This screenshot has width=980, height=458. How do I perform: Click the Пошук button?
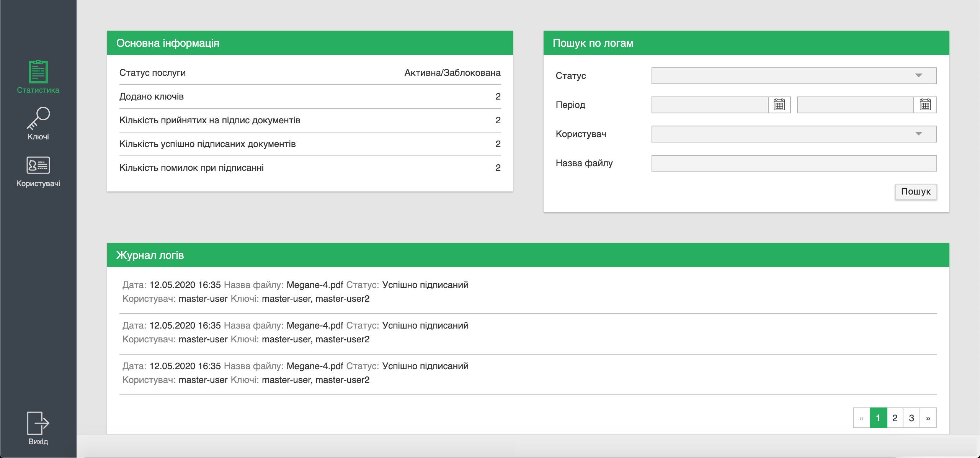coord(916,191)
